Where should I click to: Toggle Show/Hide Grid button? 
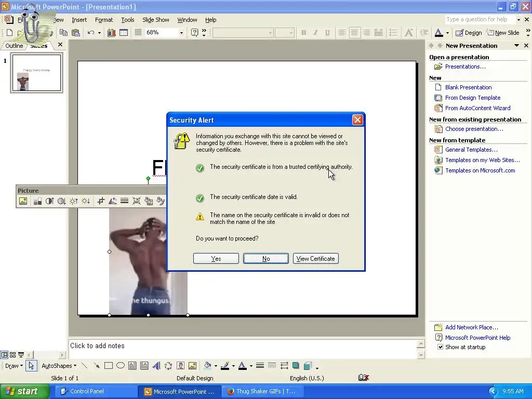(138, 33)
